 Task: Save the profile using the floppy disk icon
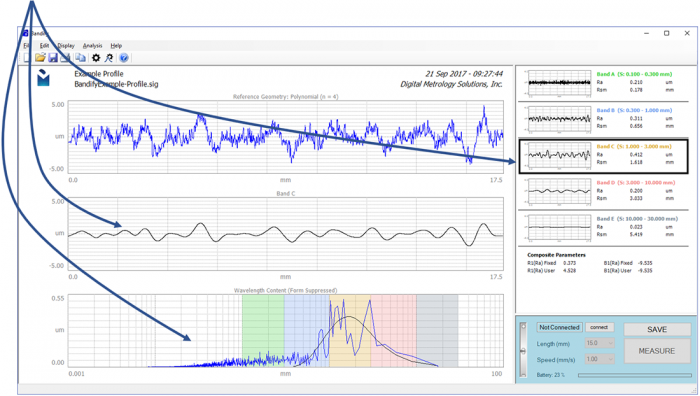pyautogui.click(x=53, y=58)
